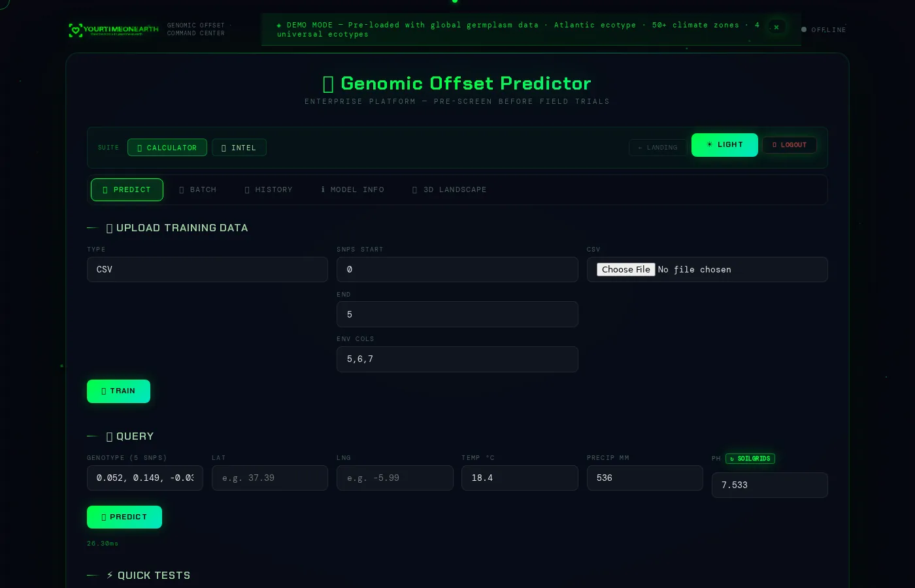Viewport: 915px width, 588px height.
Task: Focus the Lat input field
Action: (x=270, y=478)
